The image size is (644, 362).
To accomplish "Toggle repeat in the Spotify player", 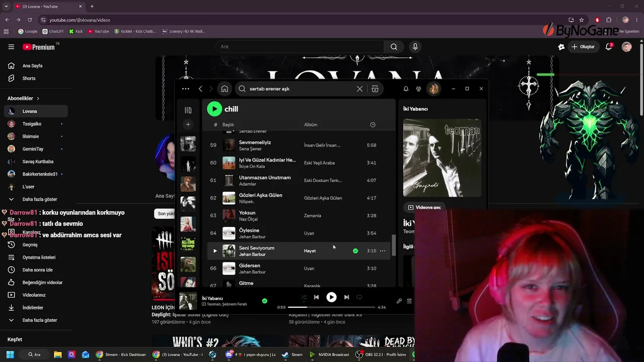I will pos(359,297).
